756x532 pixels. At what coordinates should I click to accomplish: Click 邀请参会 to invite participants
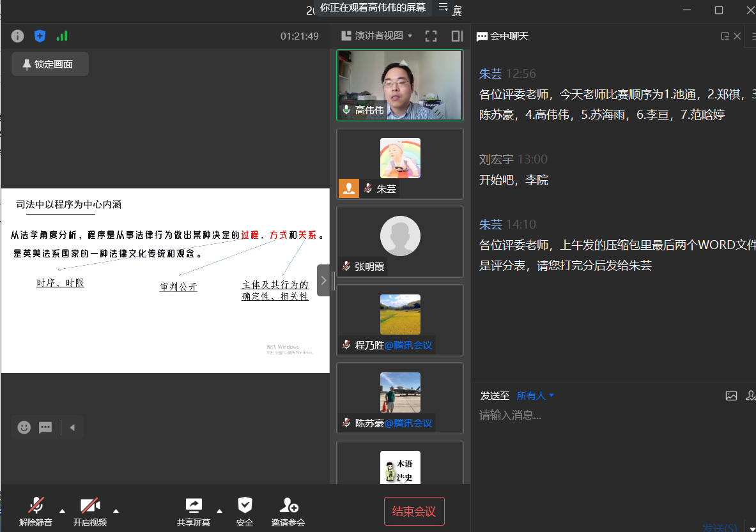288,512
